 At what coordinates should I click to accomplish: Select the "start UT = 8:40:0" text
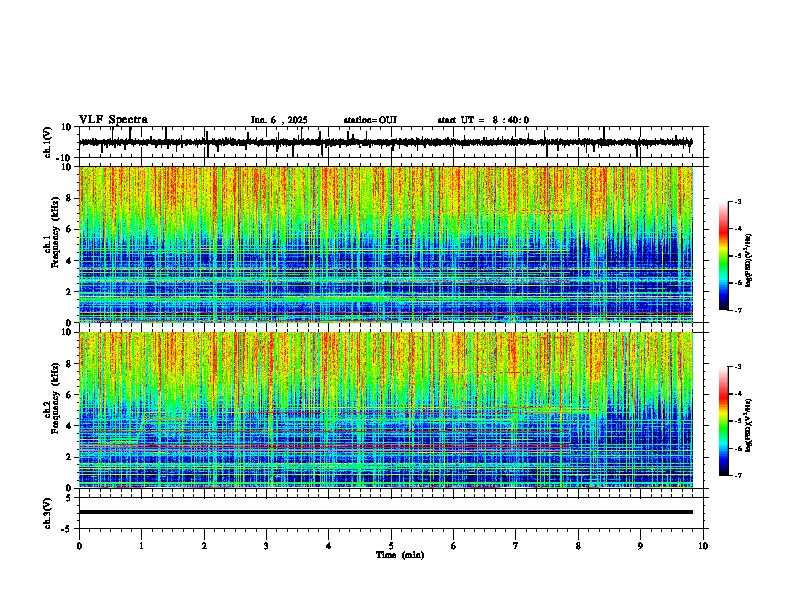(483, 120)
